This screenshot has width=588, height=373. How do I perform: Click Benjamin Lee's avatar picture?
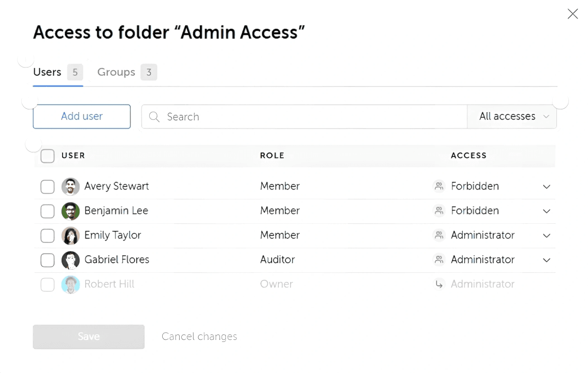tap(70, 211)
